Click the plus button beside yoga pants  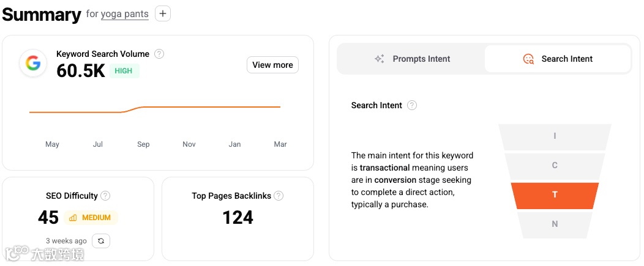click(163, 13)
